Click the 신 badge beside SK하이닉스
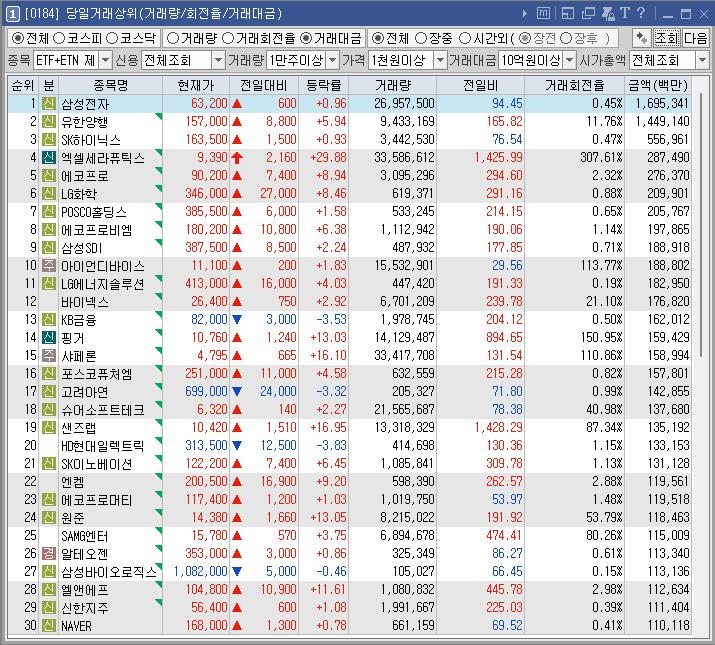 (49, 140)
